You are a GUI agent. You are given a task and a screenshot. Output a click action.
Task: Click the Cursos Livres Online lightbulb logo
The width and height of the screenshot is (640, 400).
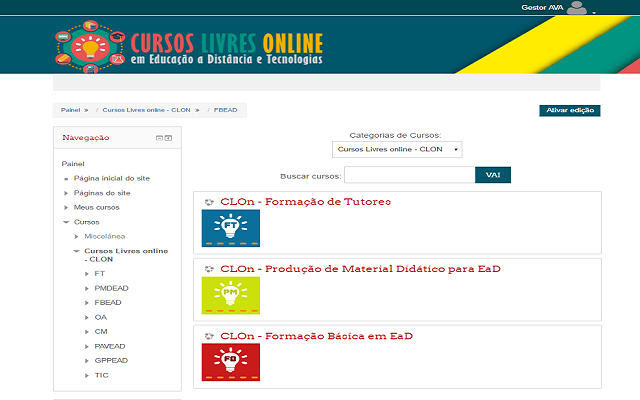pyautogui.click(x=90, y=47)
